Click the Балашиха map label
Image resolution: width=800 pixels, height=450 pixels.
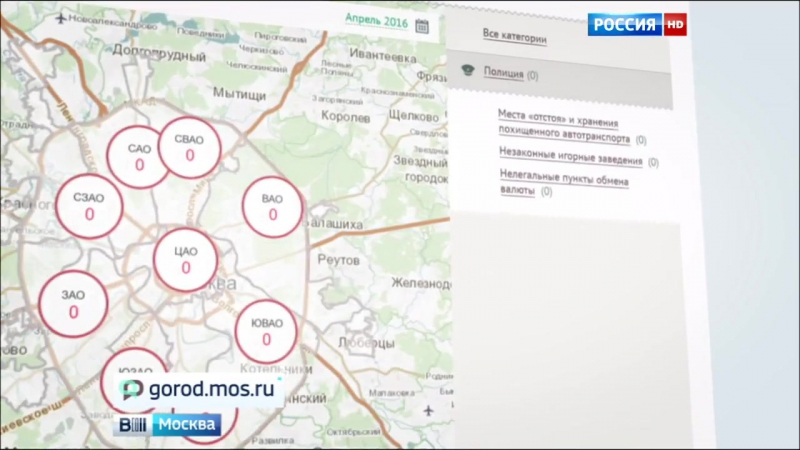click(334, 223)
